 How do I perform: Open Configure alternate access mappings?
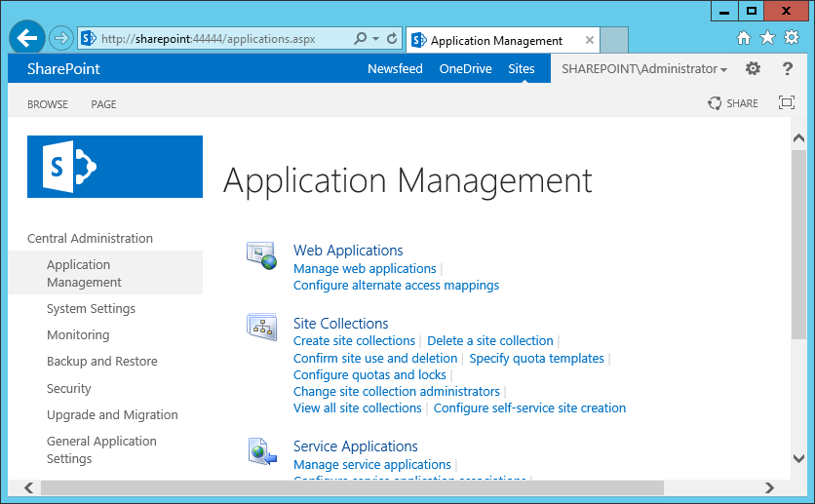(x=396, y=286)
